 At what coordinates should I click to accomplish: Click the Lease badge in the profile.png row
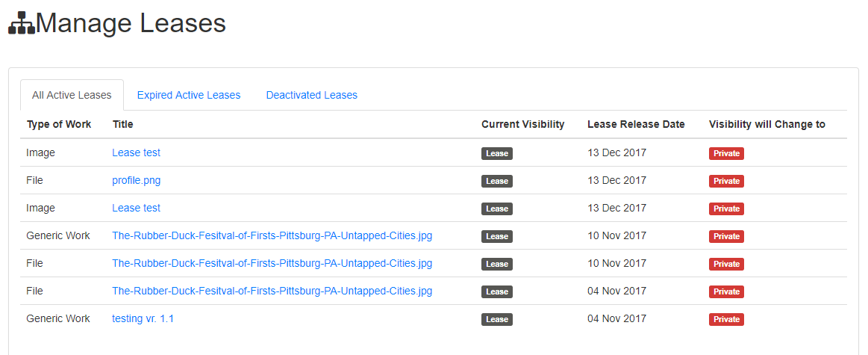[x=497, y=181]
